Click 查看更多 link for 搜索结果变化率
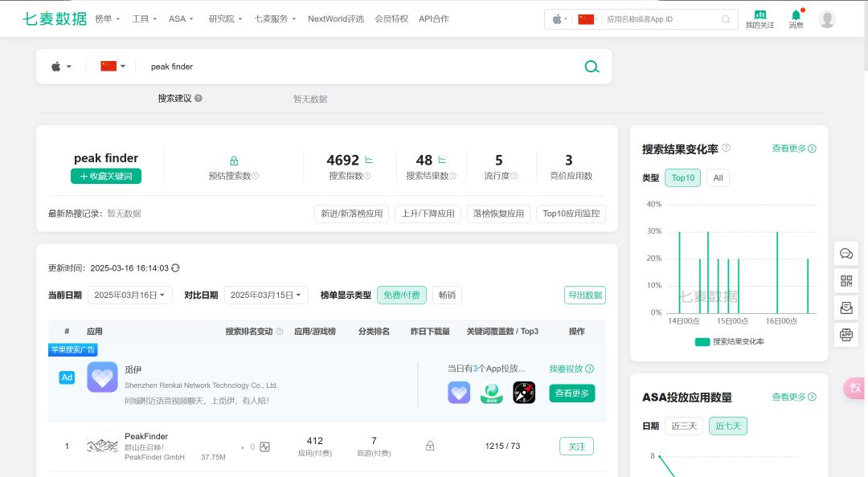The height and width of the screenshot is (477, 868). coord(794,149)
